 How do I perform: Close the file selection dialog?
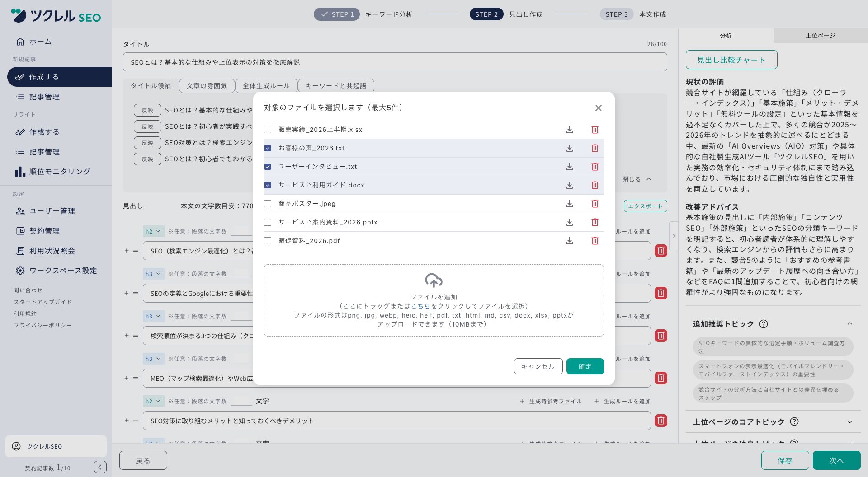tap(599, 108)
